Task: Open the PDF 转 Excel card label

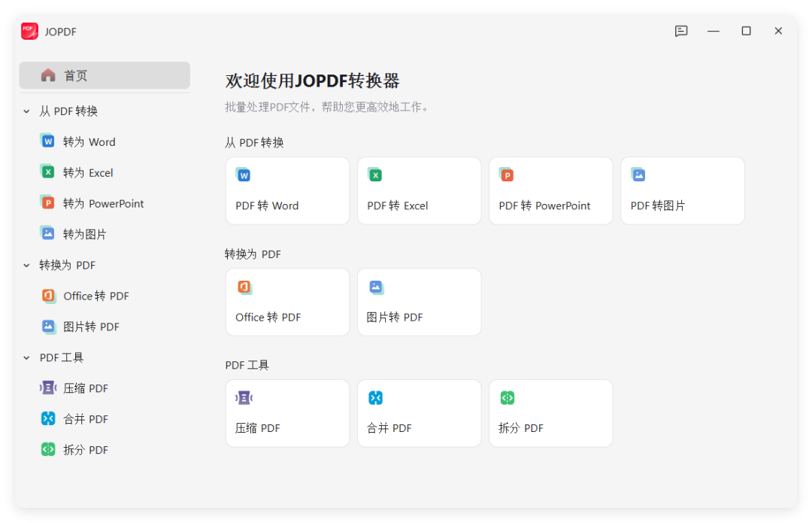Action: click(397, 205)
